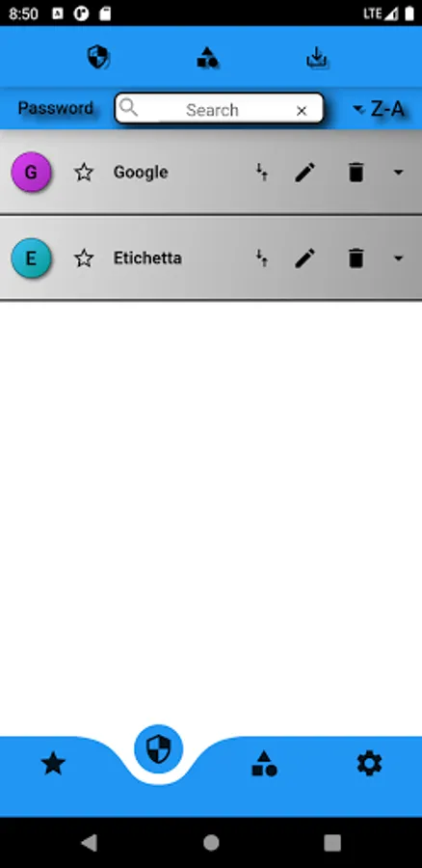Viewport: 422px width, 868px height.
Task: Open categories shapes icon in top toolbar
Action: click(207, 57)
